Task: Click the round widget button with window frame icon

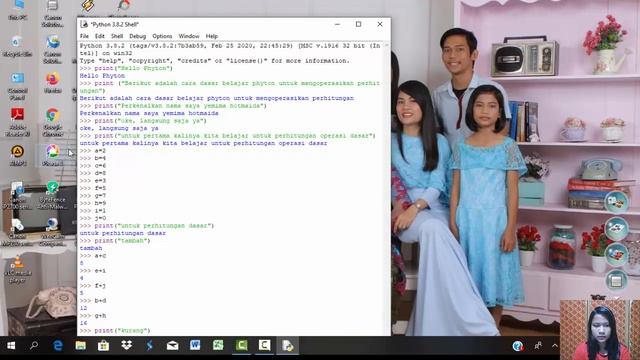Action: point(616,281)
